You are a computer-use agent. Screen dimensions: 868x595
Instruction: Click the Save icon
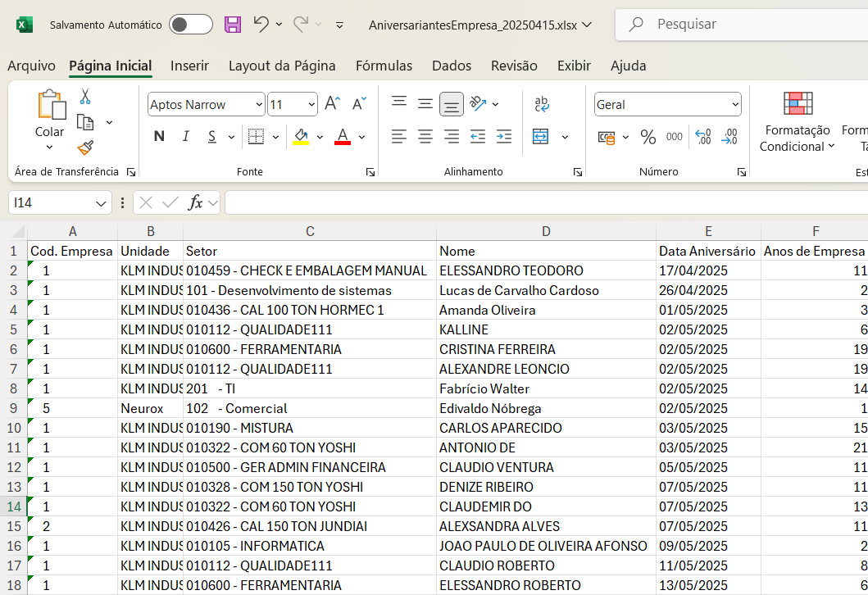tap(233, 25)
